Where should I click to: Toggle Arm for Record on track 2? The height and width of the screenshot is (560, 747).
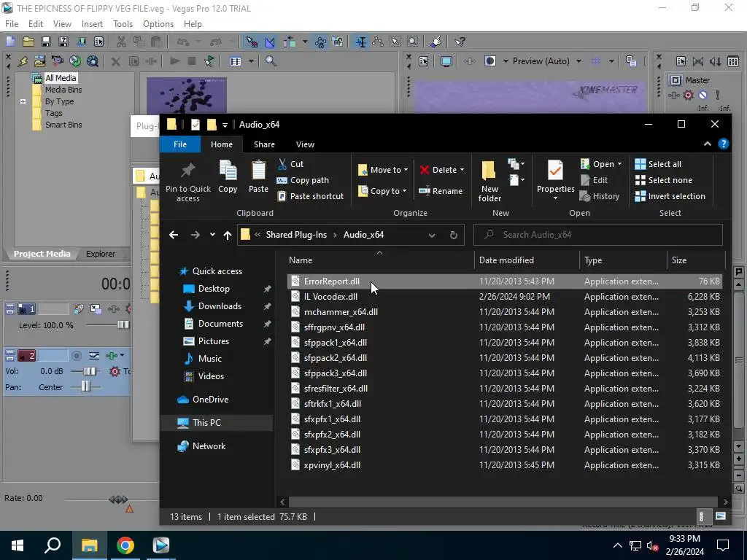(x=76, y=355)
